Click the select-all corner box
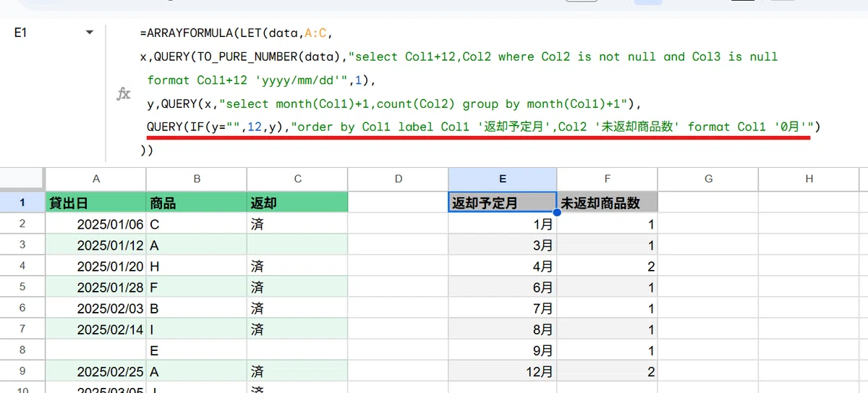Image resolution: width=868 pixels, height=393 pixels. coord(22,179)
